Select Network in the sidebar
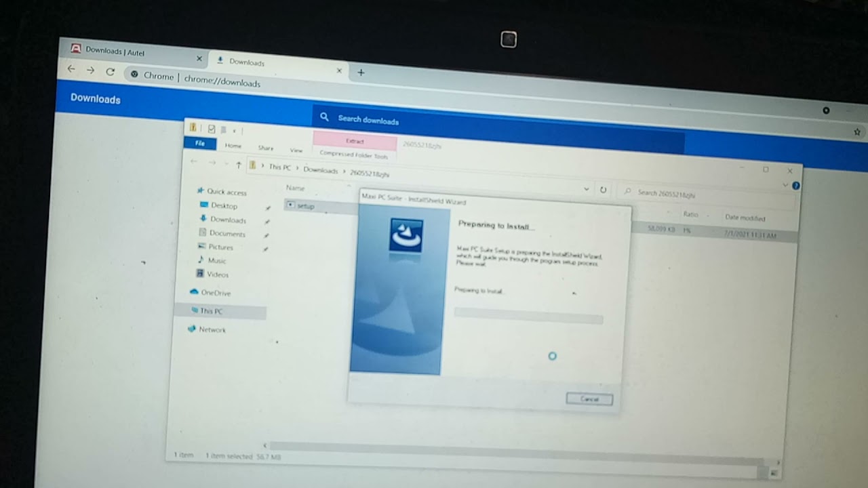The image size is (868, 488). point(212,329)
